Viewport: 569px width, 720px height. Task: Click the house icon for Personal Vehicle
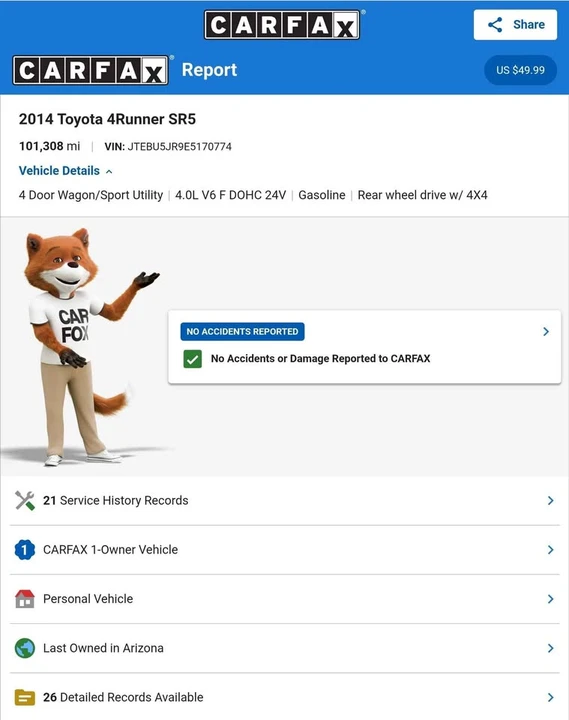click(x=25, y=599)
